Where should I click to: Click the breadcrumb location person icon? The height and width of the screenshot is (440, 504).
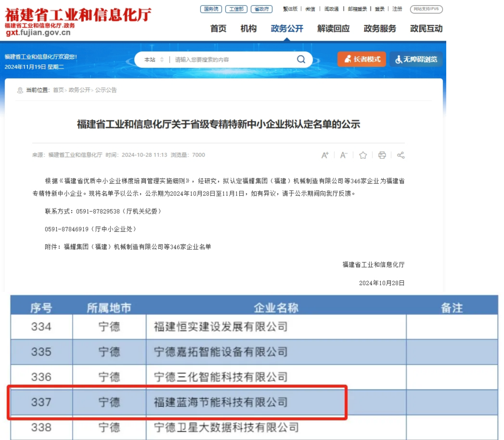20,90
